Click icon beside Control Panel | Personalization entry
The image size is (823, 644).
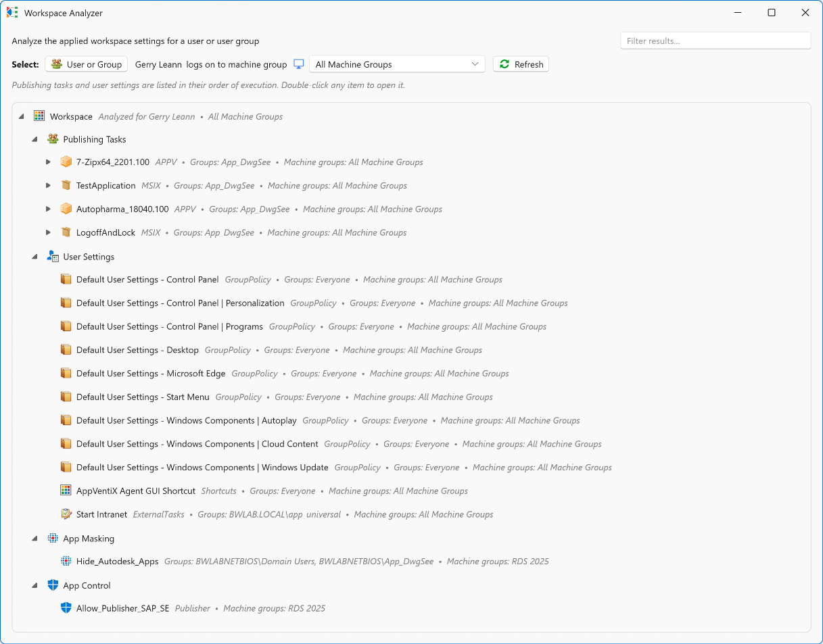click(x=66, y=303)
